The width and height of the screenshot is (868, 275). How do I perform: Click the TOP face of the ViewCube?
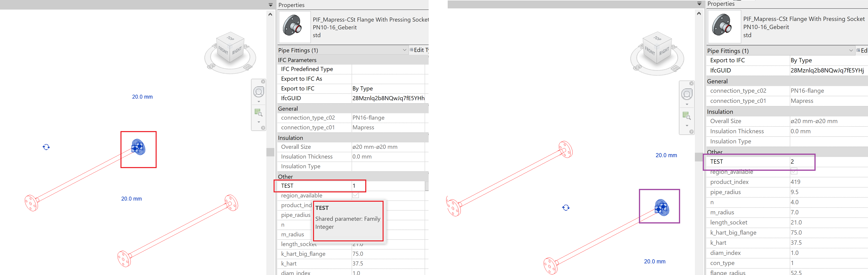(x=230, y=38)
